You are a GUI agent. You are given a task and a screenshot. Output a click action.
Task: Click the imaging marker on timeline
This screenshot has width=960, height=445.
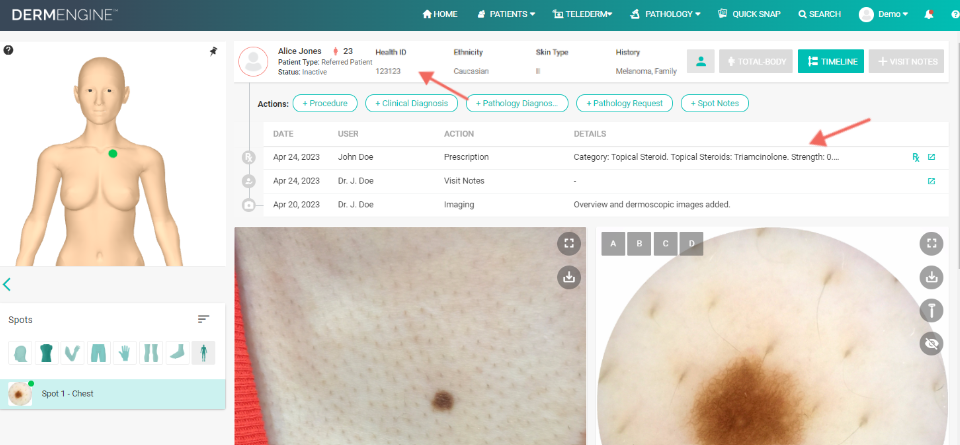(x=249, y=205)
